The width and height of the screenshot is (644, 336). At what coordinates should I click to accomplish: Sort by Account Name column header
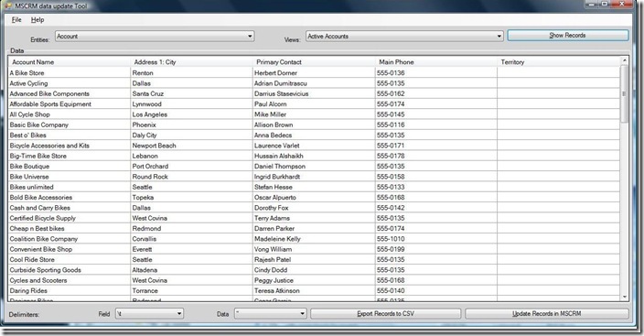tap(69, 62)
